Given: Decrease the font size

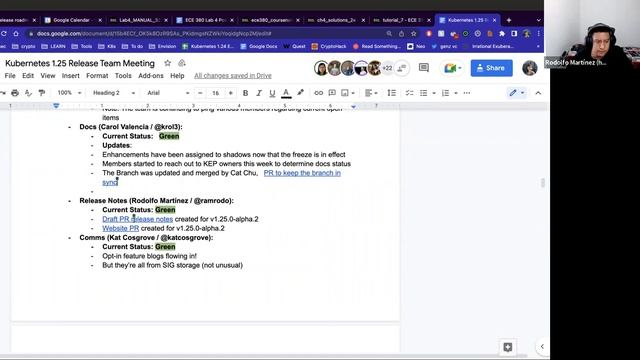Looking at the screenshot, I should 200,93.
